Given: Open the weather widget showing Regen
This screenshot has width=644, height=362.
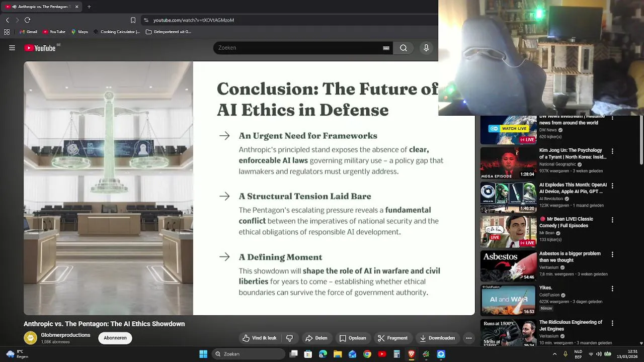Looking at the screenshot, I should pos(16,354).
